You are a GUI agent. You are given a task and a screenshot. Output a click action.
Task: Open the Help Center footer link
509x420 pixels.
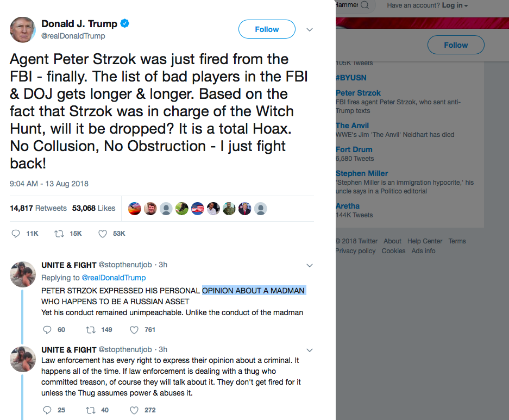point(425,241)
